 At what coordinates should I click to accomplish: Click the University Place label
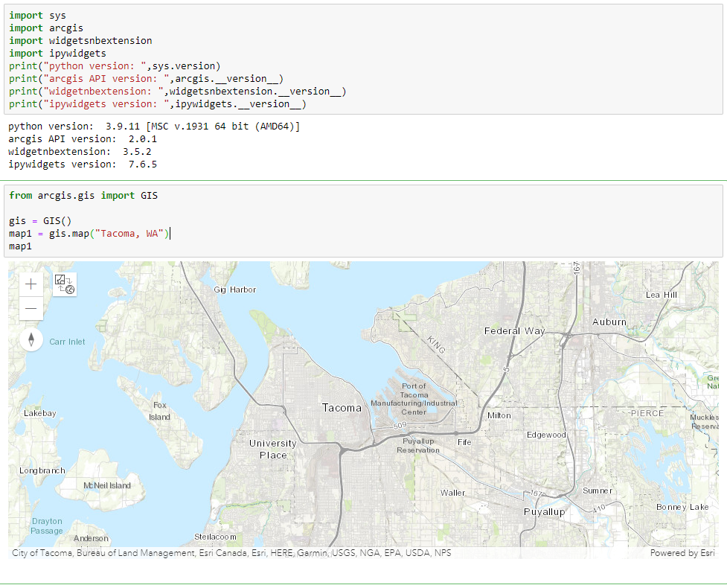tap(272, 449)
